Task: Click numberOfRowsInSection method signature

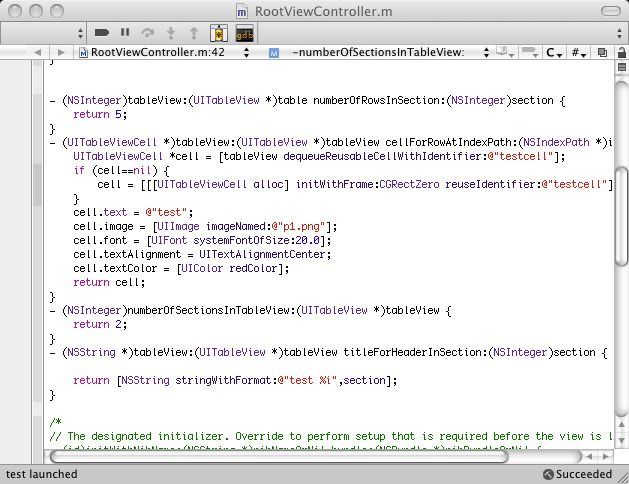Action: 308,100
